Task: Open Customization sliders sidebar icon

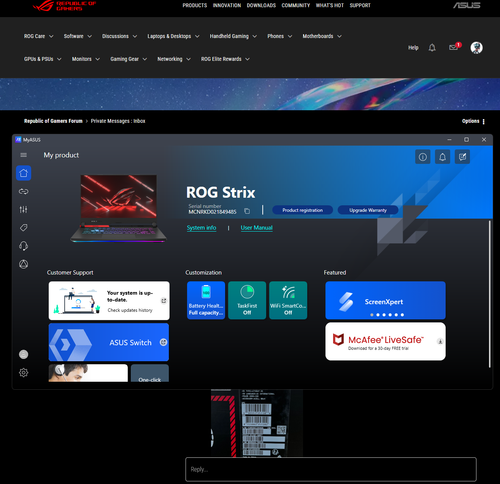Action: pyautogui.click(x=23, y=209)
